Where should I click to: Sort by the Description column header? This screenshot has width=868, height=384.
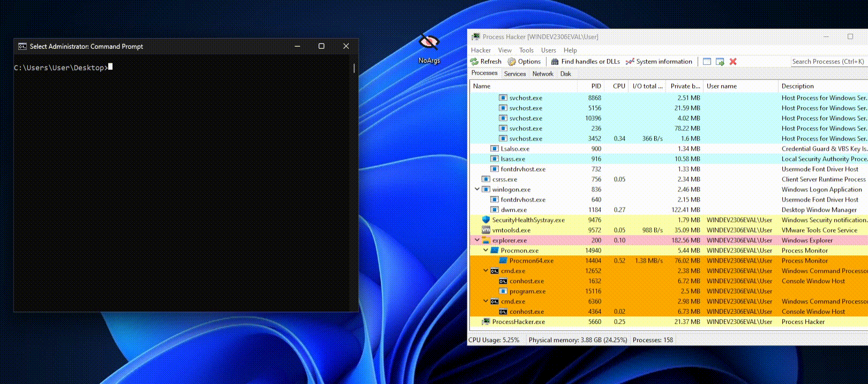(x=823, y=86)
